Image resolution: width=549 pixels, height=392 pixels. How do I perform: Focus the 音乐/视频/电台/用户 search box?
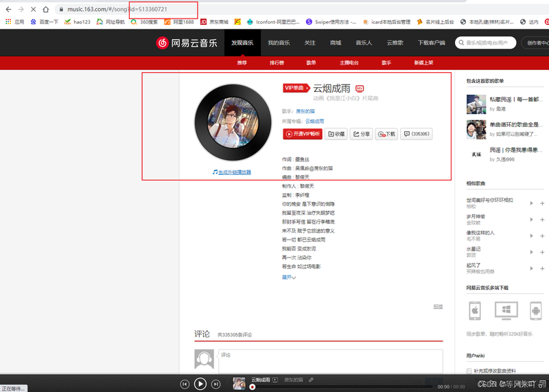486,43
